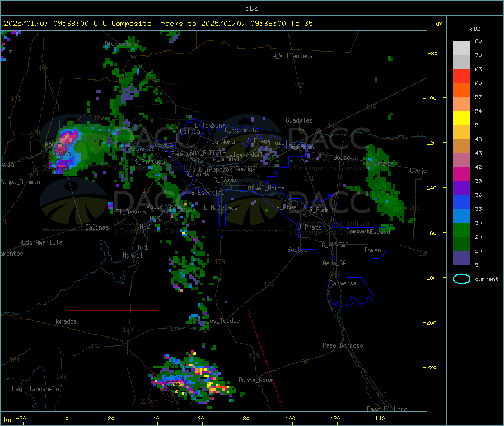Click the 'Paso_Barroso' place label
504x426 pixels.
(343, 345)
